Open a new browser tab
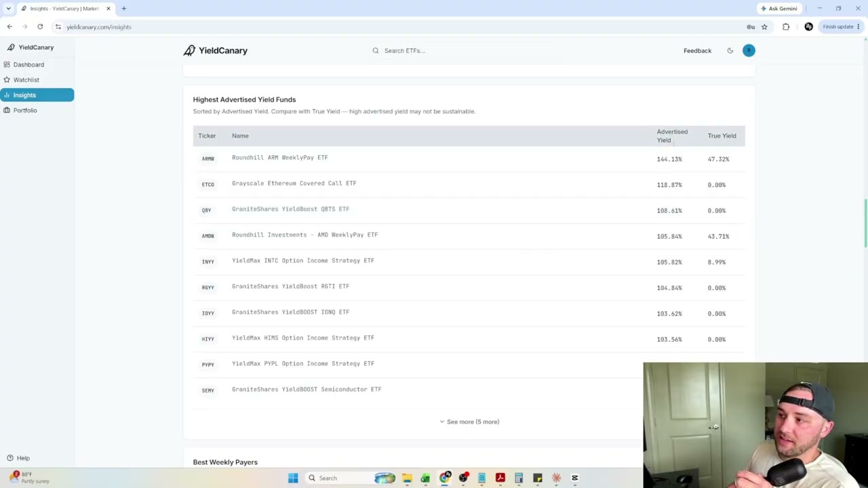This screenshot has width=868, height=488. click(124, 9)
